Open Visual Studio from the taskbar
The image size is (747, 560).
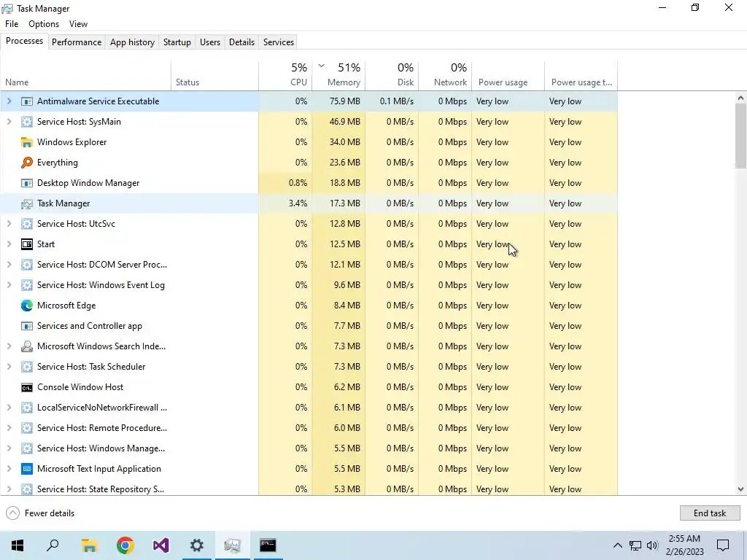(x=161, y=545)
